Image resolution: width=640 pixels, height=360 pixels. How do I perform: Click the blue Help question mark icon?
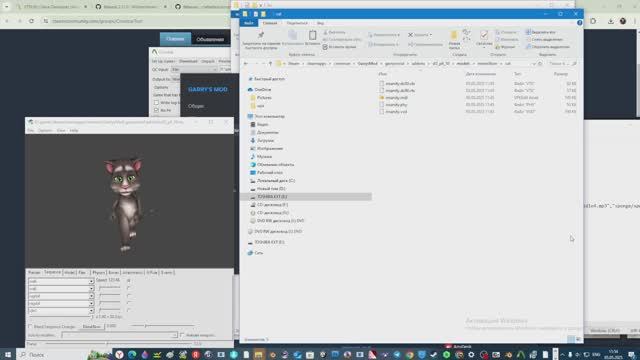tap(580, 23)
